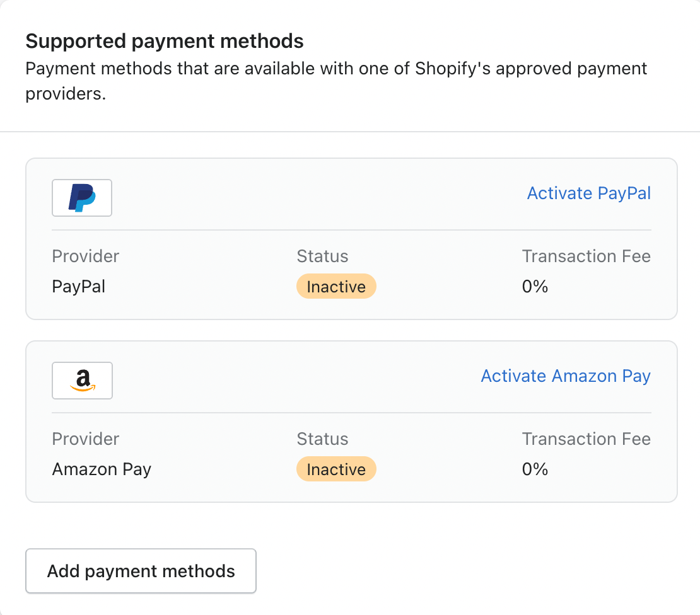
Task: Click the Amazon Pay logo icon
Action: point(82,381)
